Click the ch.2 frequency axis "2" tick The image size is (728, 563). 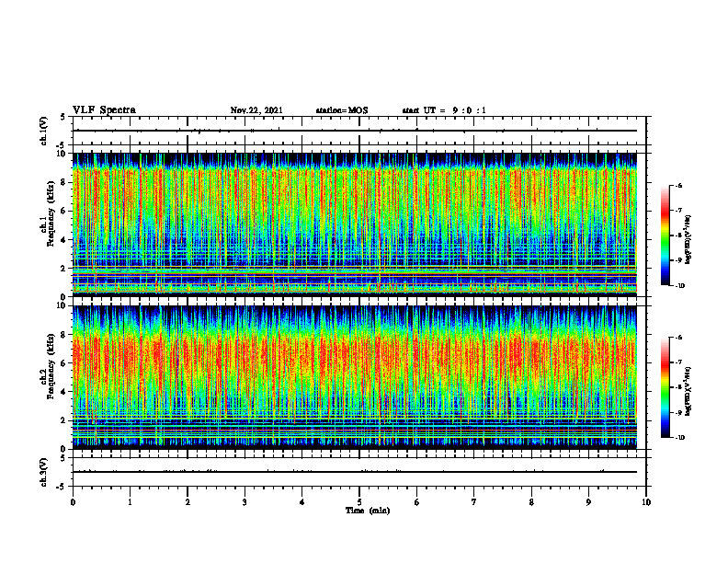tap(64, 420)
